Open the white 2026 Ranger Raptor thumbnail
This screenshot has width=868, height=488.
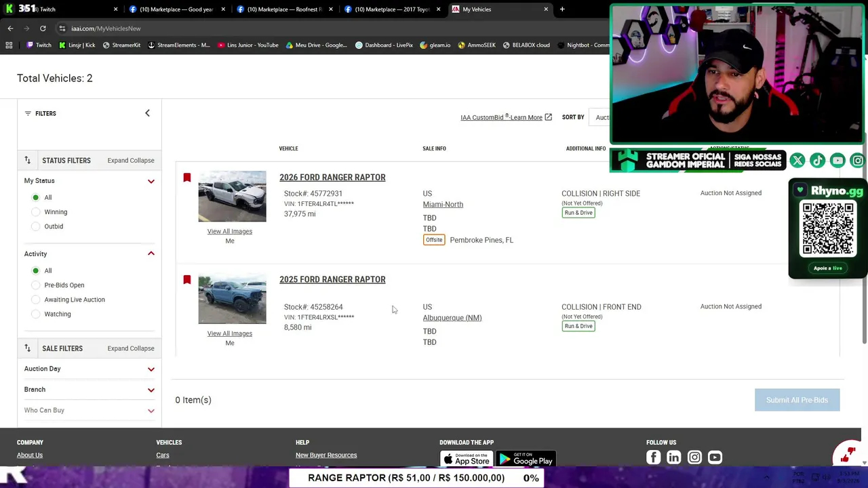tap(232, 197)
